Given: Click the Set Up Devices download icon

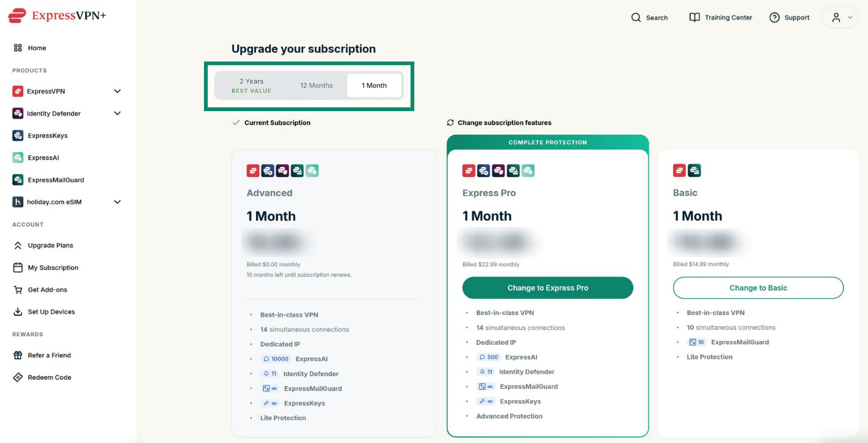Looking at the screenshot, I should pos(18,312).
